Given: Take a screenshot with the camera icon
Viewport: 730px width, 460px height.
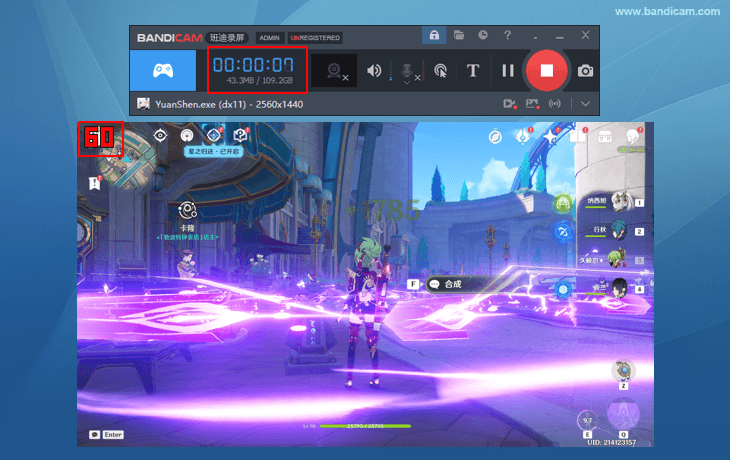Looking at the screenshot, I should click(585, 71).
